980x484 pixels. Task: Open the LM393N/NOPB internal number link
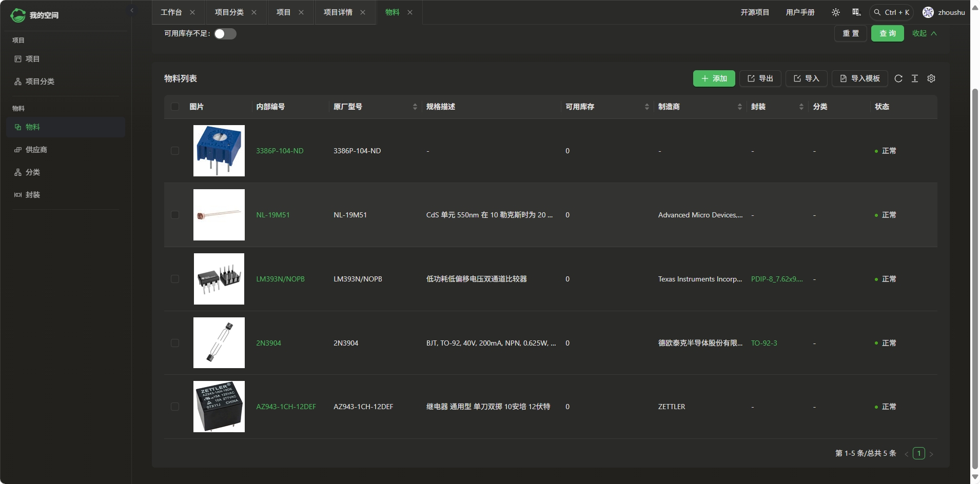point(280,279)
